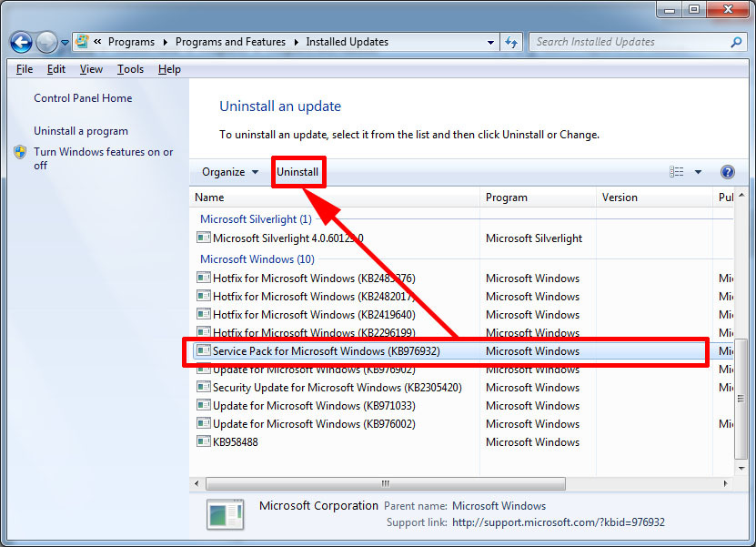Click the horizontal scrollbar right arrow
The image size is (756, 547).
[x=726, y=483]
